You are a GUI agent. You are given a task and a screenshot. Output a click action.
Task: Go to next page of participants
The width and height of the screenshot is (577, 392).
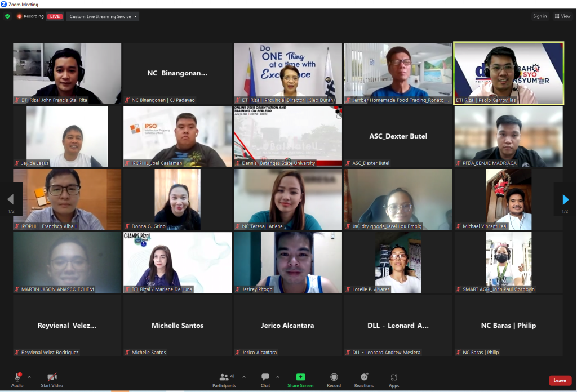[565, 199]
